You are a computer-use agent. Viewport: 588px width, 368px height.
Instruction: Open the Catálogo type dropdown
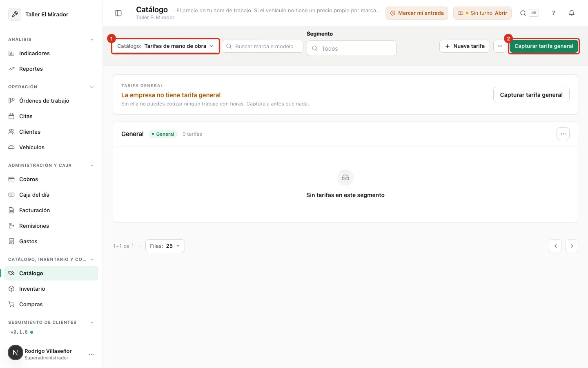(x=165, y=46)
